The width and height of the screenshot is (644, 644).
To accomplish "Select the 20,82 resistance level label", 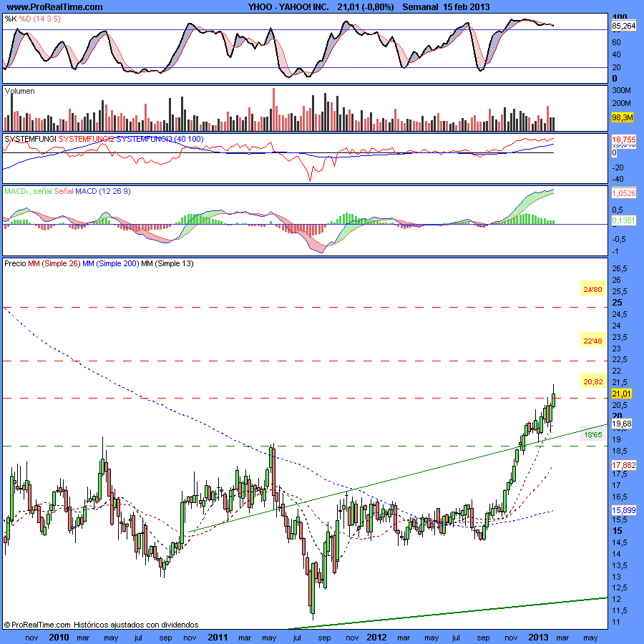I will [x=593, y=382].
